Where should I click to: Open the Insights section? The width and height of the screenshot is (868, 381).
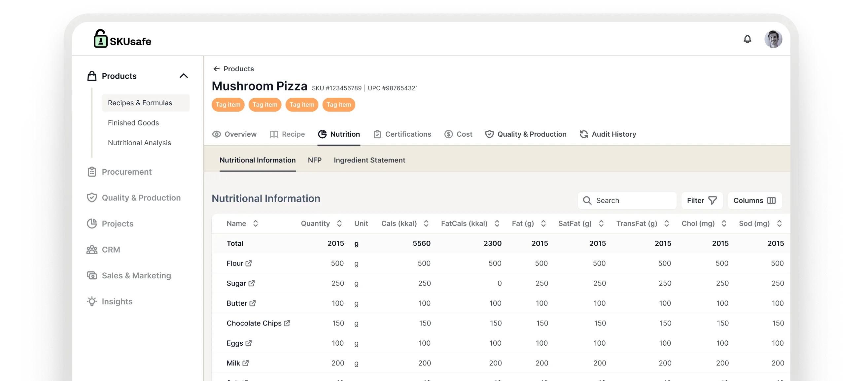117,301
